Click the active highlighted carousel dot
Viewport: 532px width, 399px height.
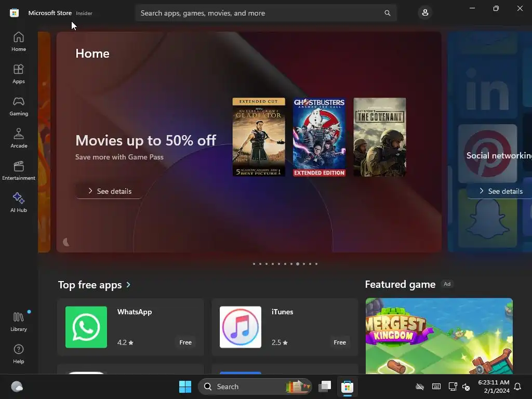pyautogui.click(x=298, y=264)
